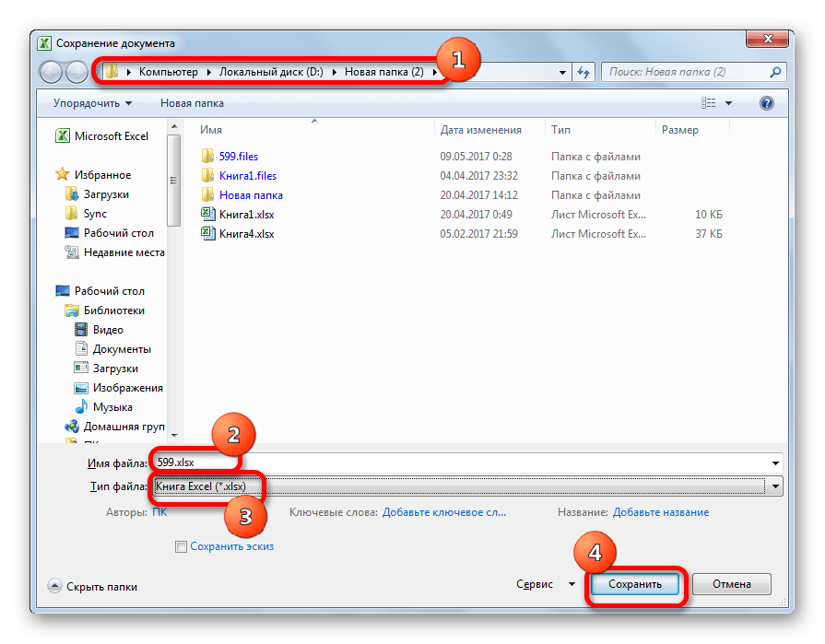Click the Недавние места icon
825x644 pixels.
pos(72,252)
